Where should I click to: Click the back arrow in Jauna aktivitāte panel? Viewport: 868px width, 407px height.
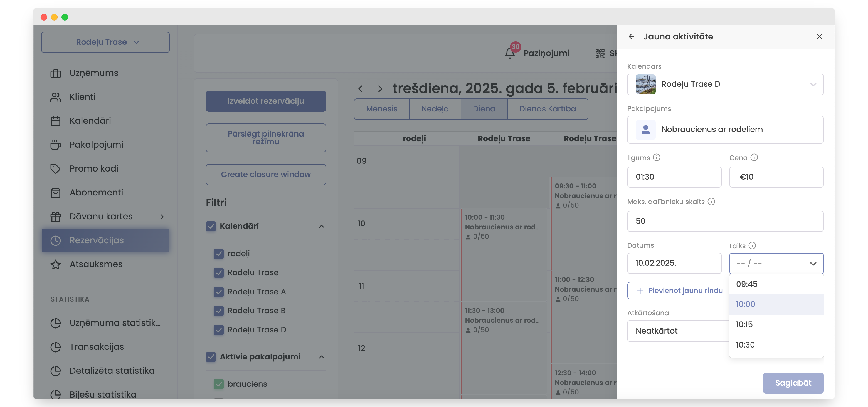click(631, 36)
